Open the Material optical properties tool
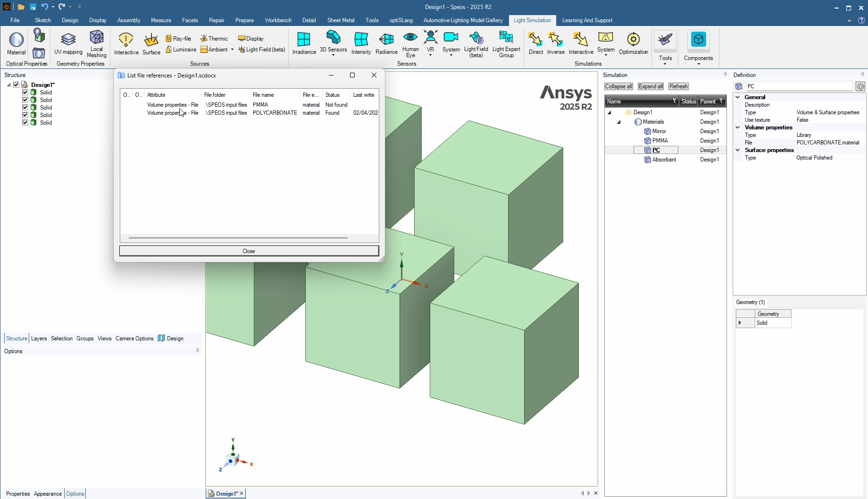Image resolution: width=868 pixels, height=499 pixels. click(16, 43)
